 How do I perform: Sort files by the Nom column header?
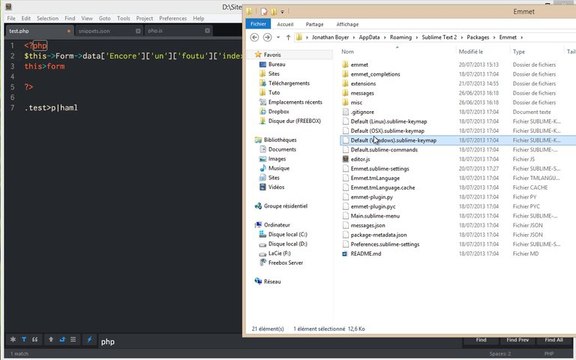pos(348,52)
